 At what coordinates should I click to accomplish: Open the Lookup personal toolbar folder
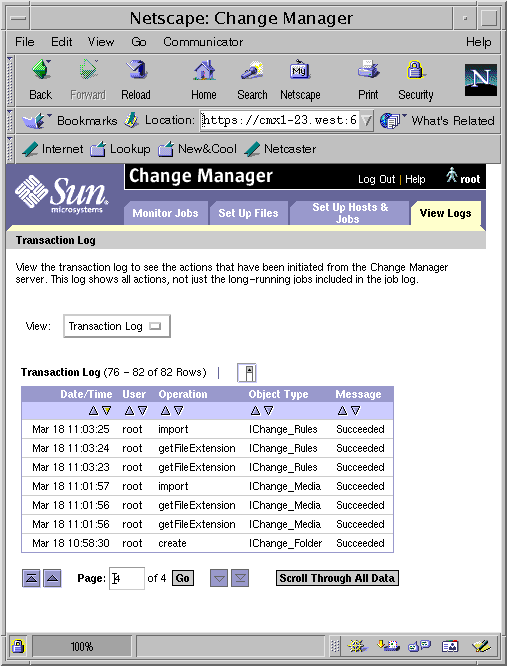point(120,149)
